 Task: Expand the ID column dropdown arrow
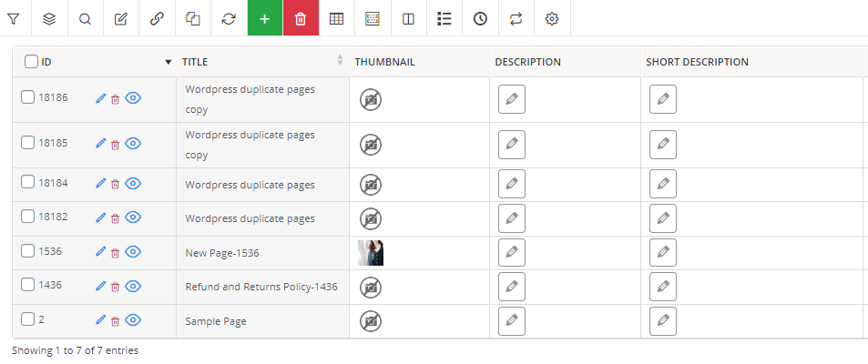click(x=168, y=63)
